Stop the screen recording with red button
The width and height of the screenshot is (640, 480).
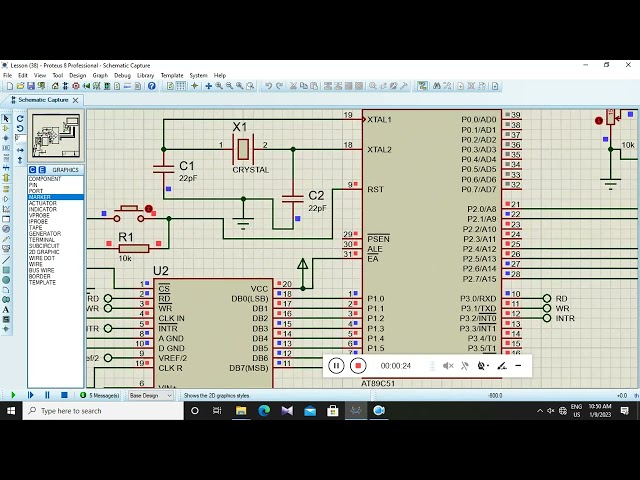click(358, 366)
